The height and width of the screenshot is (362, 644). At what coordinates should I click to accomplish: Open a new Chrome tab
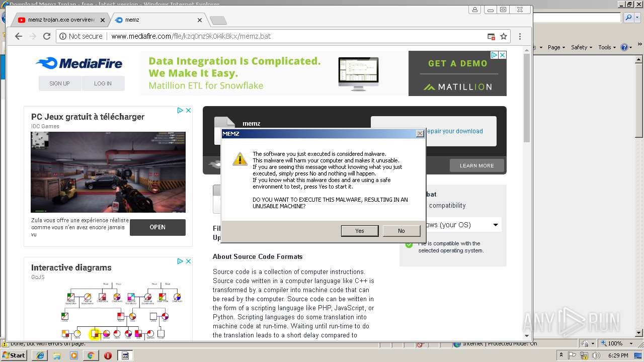click(218, 21)
